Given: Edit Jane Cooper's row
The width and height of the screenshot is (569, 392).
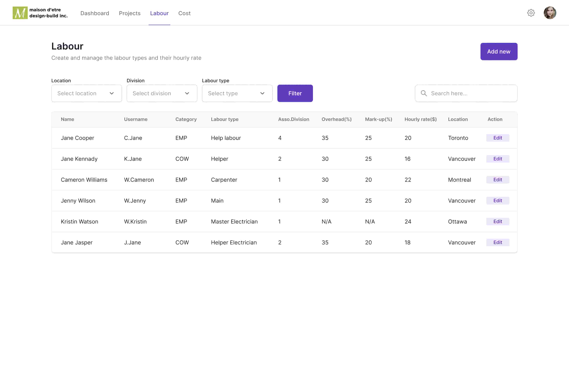Looking at the screenshot, I should point(497,138).
